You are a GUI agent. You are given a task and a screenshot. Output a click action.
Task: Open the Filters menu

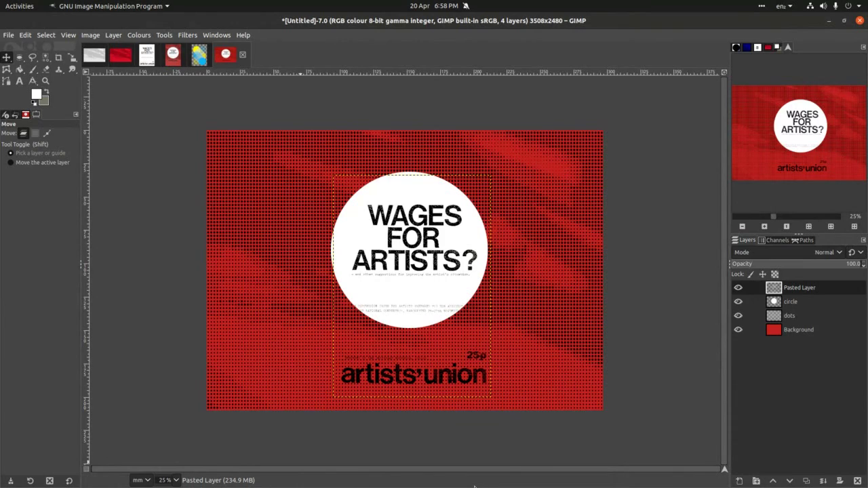click(187, 35)
